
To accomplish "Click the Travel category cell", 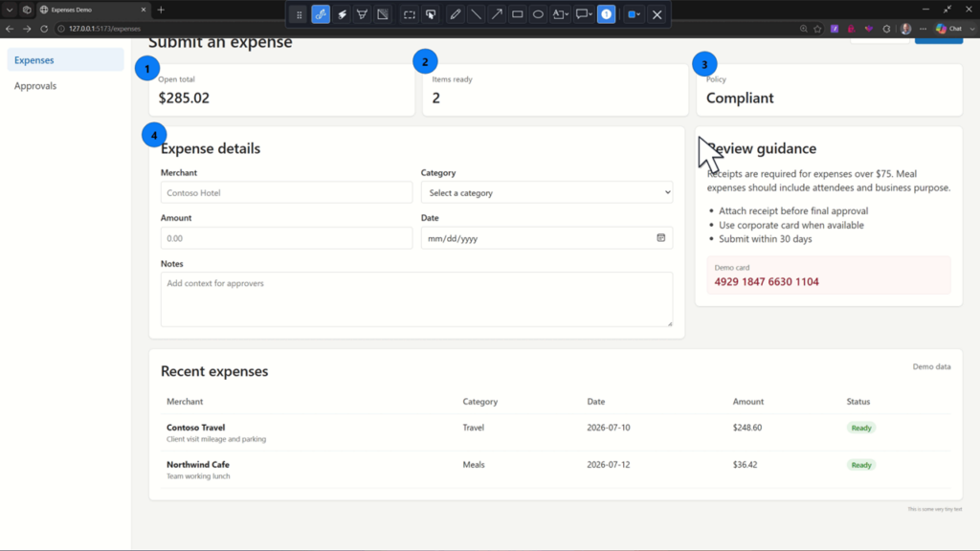I will click(473, 428).
